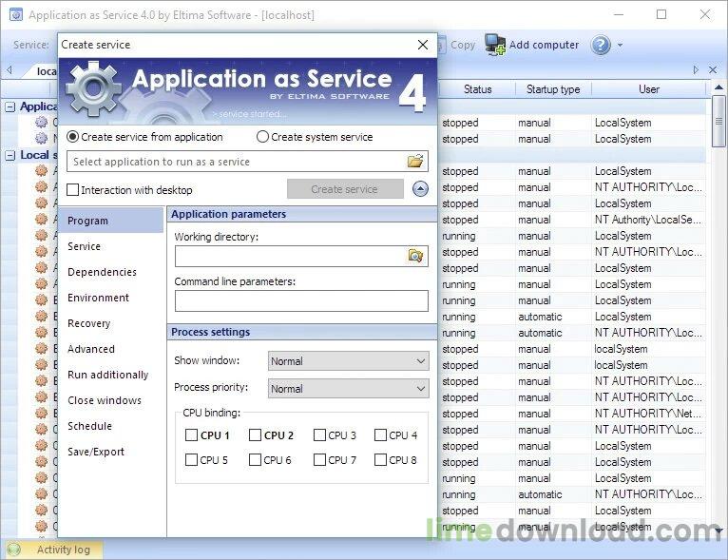Open the Help question mark icon
Viewport: 728px width, 560px height.
point(601,45)
